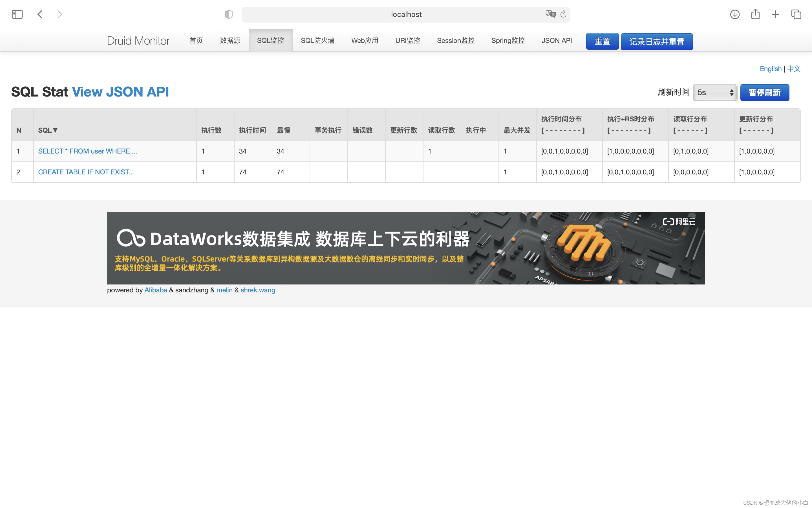Open the melin link
This screenshot has height=508, width=812.
click(x=224, y=290)
